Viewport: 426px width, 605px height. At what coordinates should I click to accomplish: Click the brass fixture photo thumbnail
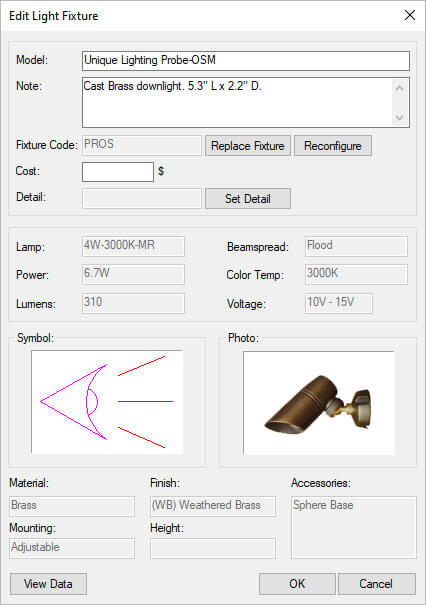click(x=319, y=402)
